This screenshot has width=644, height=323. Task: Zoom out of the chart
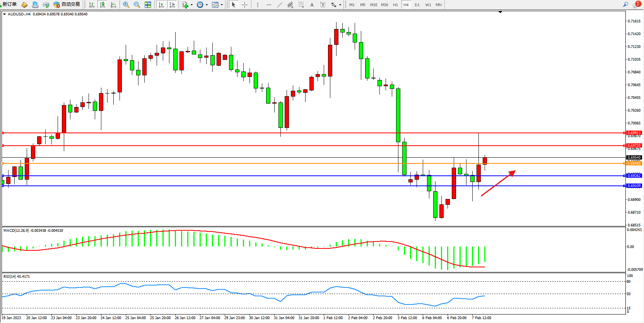pyautogui.click(x=137, y=5)
